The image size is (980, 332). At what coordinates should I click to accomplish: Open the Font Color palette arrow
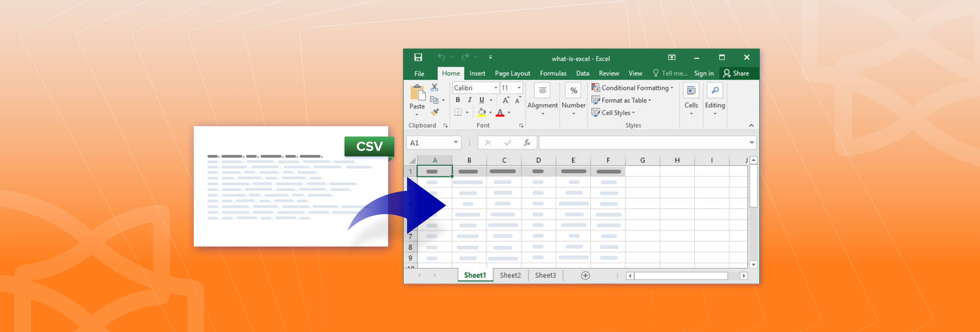pos(509,112)
